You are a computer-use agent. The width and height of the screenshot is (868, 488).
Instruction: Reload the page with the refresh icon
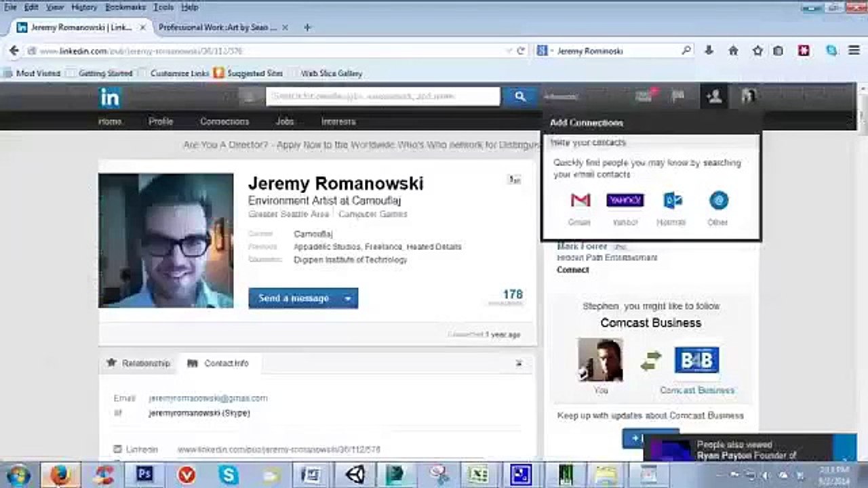(521, 51)
